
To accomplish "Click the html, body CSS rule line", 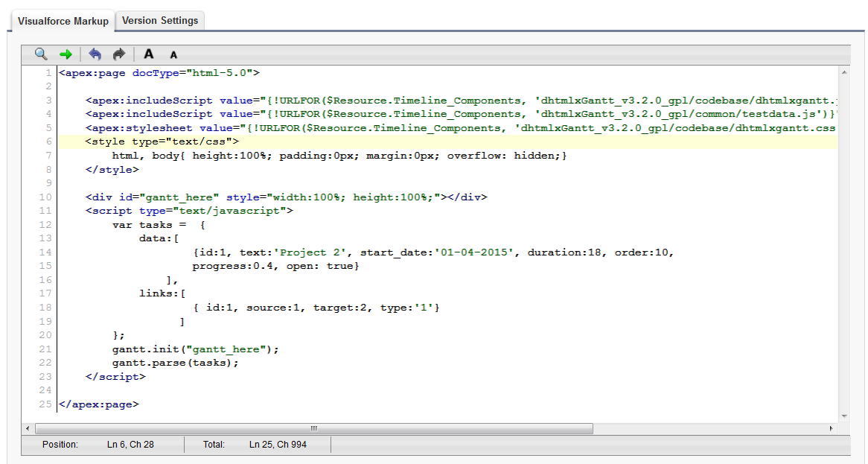I will tap(339, 156).
